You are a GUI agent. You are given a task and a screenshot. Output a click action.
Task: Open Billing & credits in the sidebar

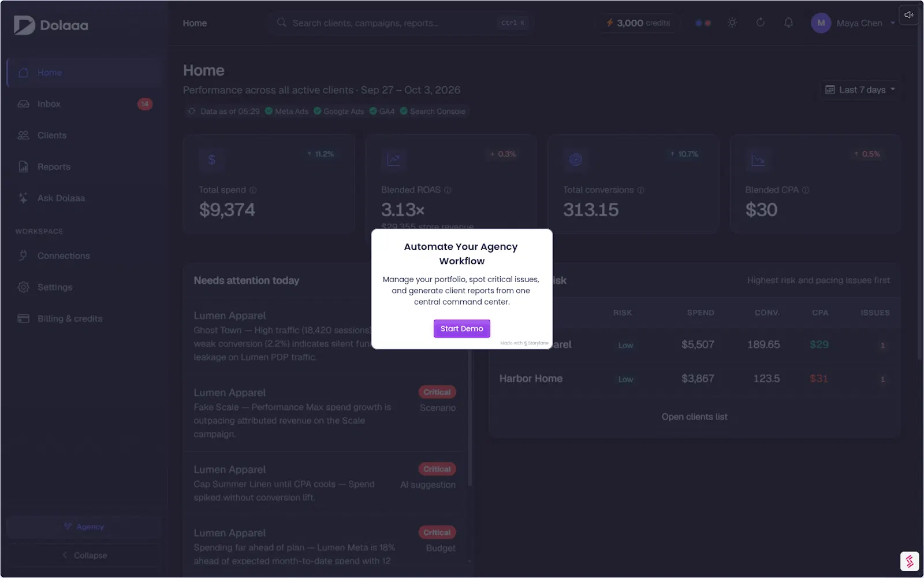pos(84,318)
